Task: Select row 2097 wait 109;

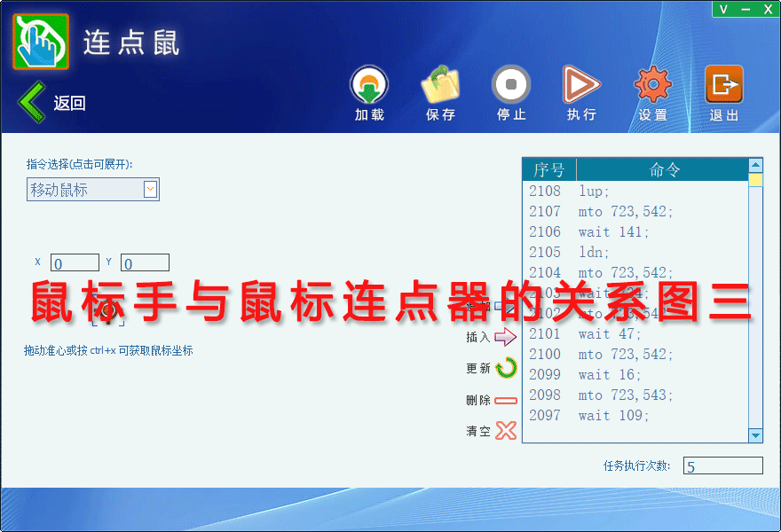Action: [635, 416]
